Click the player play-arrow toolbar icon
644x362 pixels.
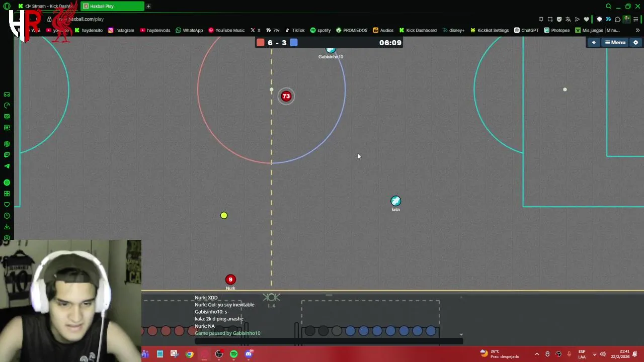click(577, 19)
